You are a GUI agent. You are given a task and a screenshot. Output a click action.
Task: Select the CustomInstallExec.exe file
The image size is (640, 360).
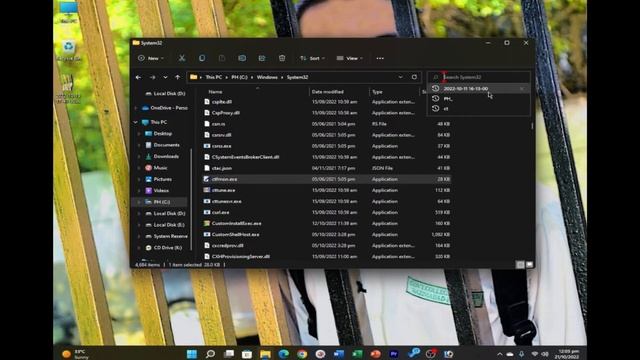(236, 223)
